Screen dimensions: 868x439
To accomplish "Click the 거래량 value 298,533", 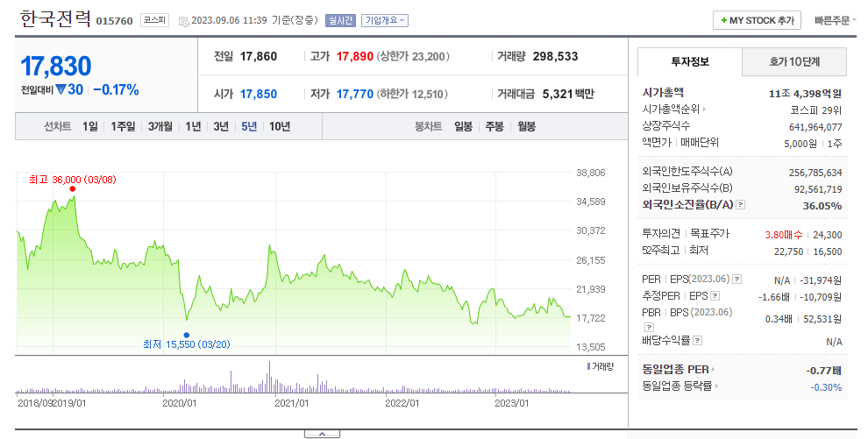I will tap(555, 56).
